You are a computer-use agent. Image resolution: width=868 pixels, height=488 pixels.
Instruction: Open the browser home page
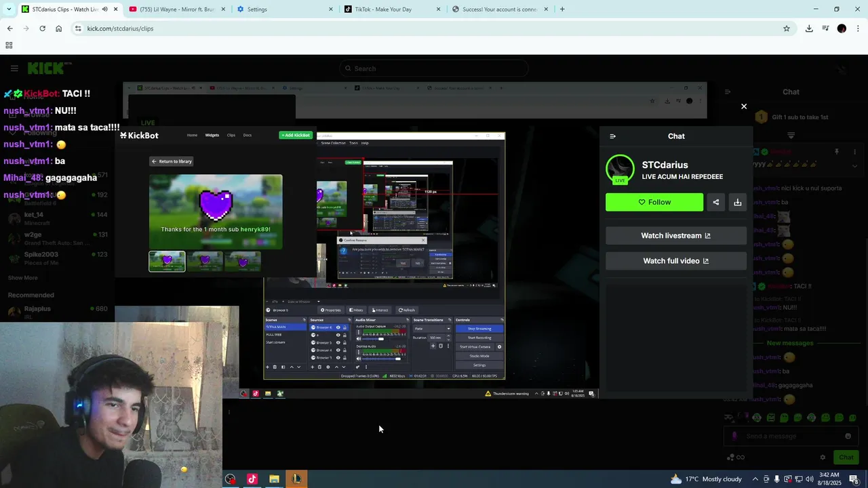click(58, 28)
